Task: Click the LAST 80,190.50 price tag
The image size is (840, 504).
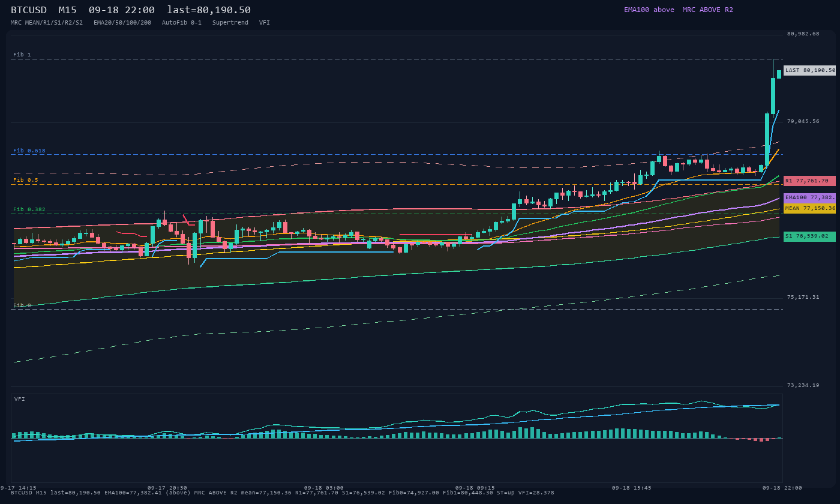Action: click(810, 70)
